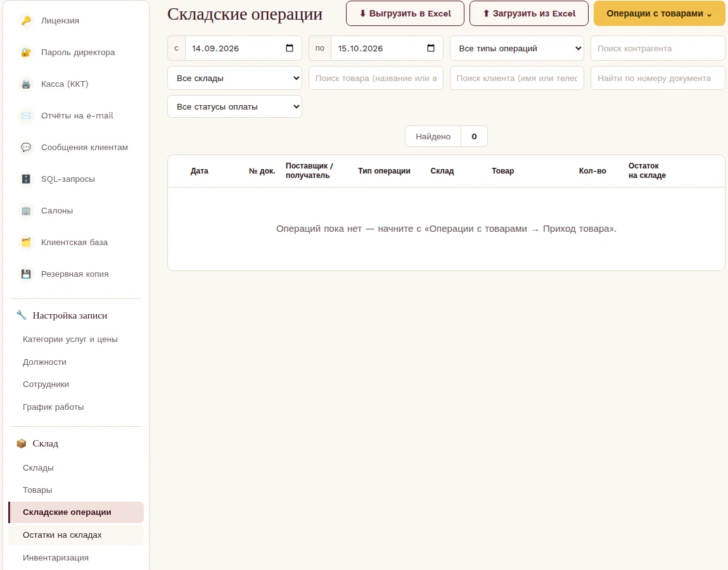Focus the Поиск контрагента search field
728x570 pixels.
pos(658,48)
